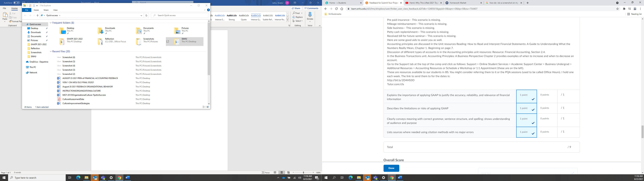This screenshot has height=181, width=644.
Task: Click the JW account avatar in Word
Action: coord(287,3)
